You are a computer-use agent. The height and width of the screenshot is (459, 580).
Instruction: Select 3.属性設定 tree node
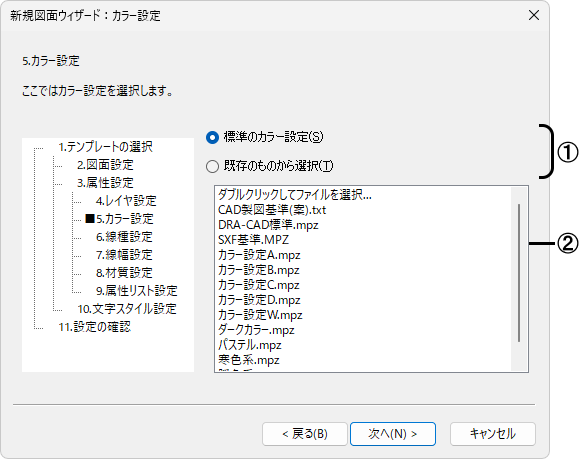click(x=105, y=183)
